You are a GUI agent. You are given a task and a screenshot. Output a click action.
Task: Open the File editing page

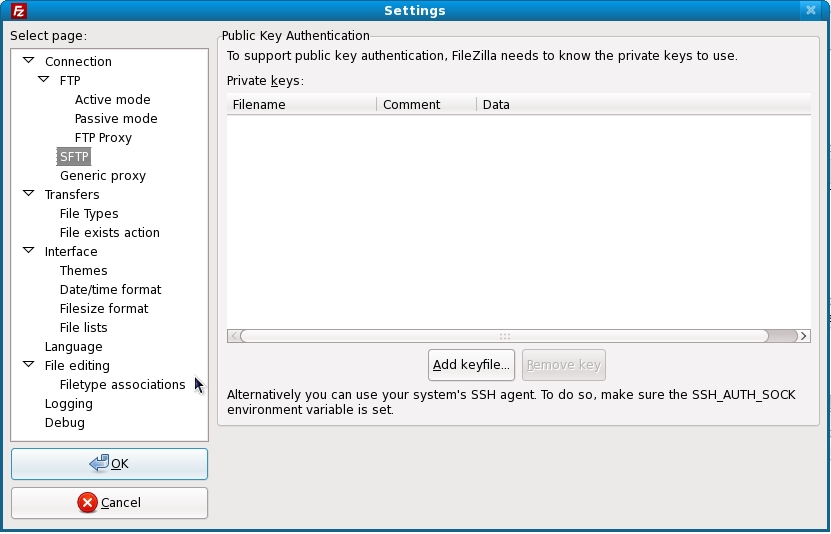click(x=77, y=366)
